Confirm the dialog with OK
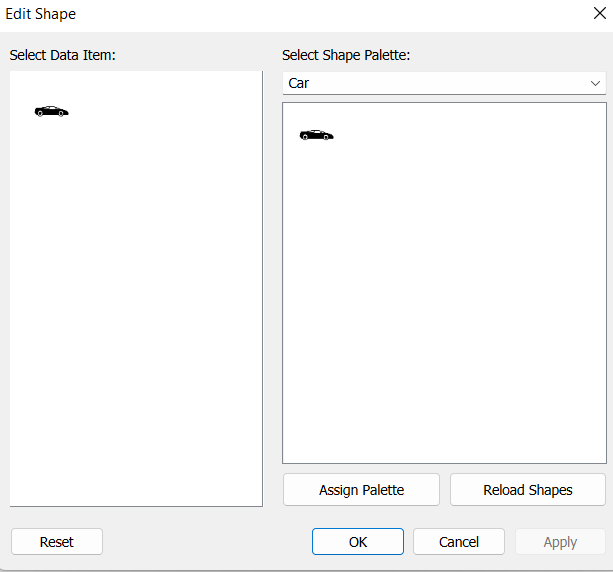 click(x=358, y=542)
